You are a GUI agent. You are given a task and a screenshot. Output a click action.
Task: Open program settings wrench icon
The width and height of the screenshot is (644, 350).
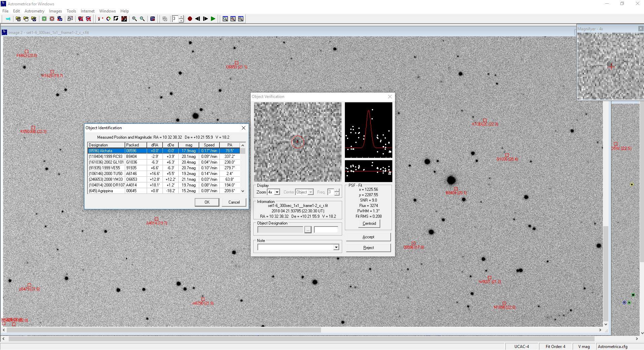(x=8, y=19)
